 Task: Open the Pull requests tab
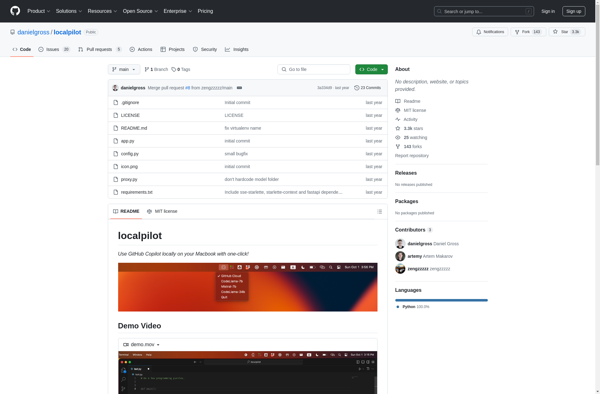click(x=99, y=49)
